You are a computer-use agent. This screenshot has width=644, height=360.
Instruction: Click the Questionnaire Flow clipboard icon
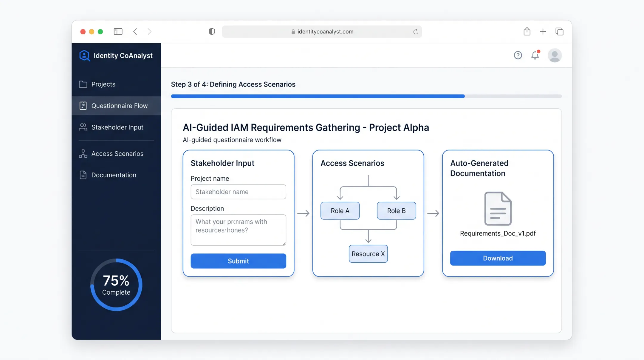[83, 106]
